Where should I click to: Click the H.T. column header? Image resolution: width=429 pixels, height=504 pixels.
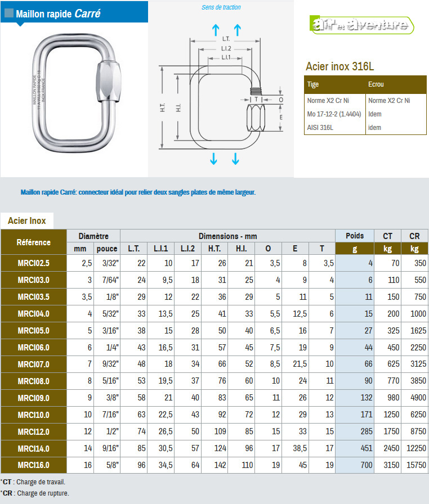coord(214,249)
